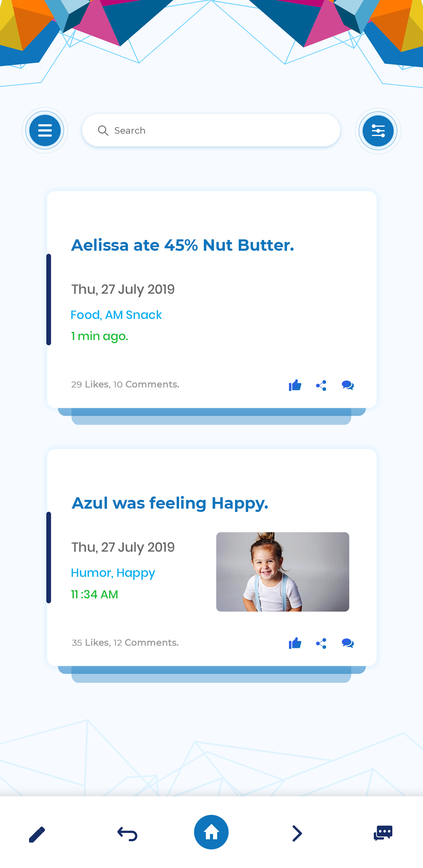The height and width of the screenshot is (868, 423).
Task: View "29 Likes, 10 Comments" details
Action: [x=125, y=384]
